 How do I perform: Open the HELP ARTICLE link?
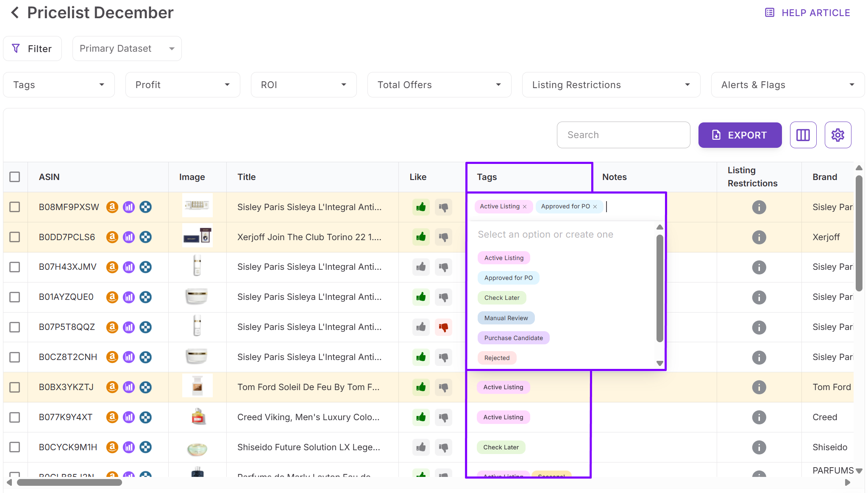[x=808, y=13]
